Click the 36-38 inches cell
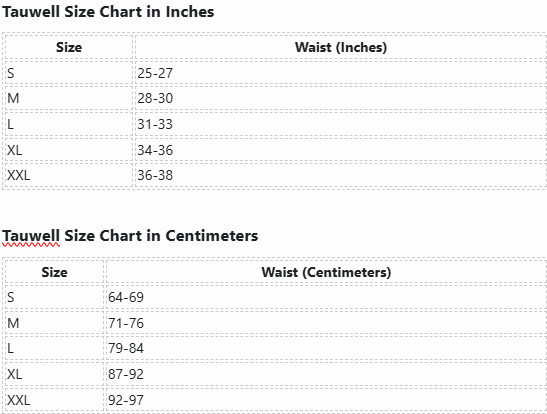This screenshot has width=547, height=414. [x=341, y=175]
